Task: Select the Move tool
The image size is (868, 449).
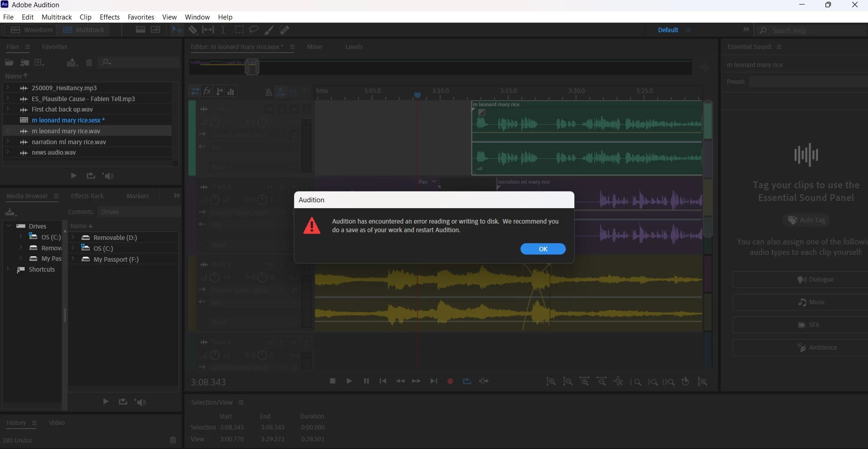Action: (x=177, y=30)
